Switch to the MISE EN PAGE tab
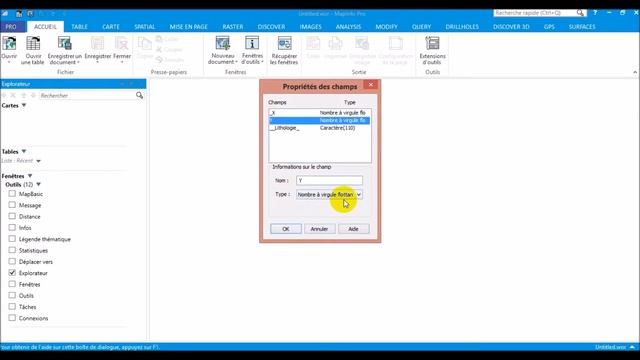Image resolution: width=640 pixels, height=360 pixels. click(189, 27)
